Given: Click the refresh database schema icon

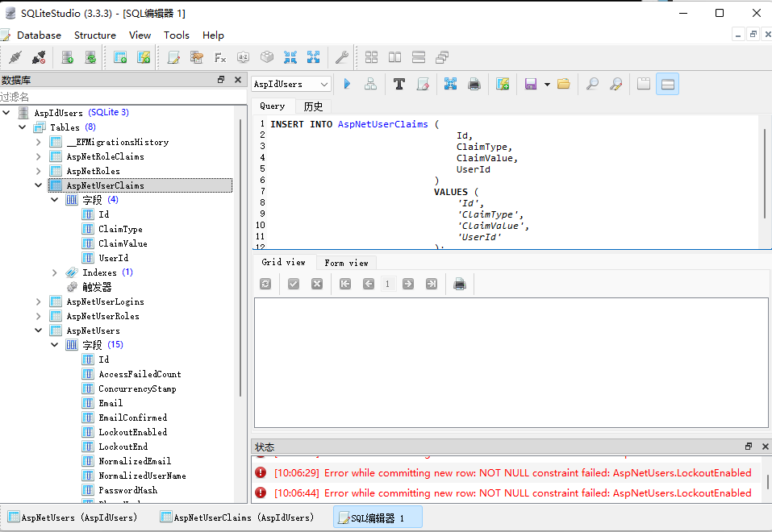Looking at the screenshot, I should (x=90, y=57).
